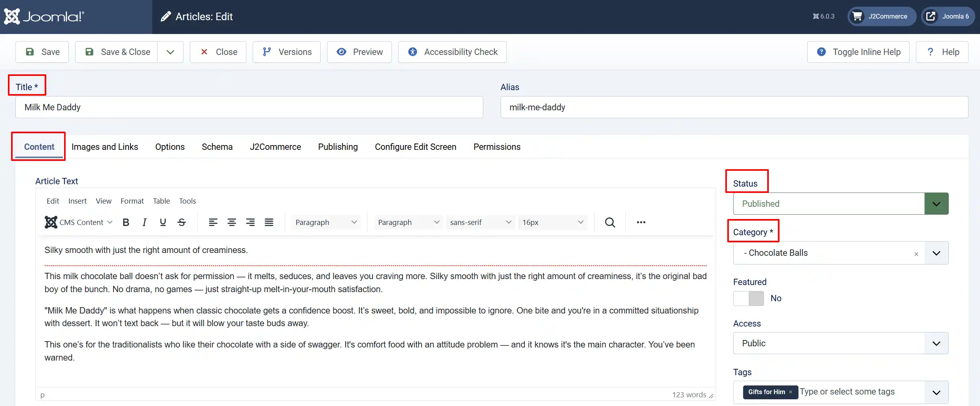Align text right

tap(250, 222)
